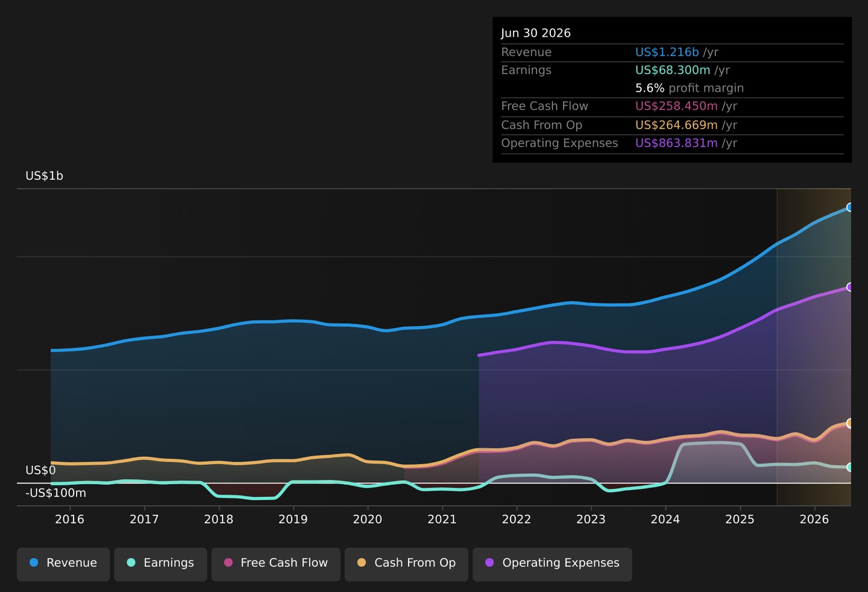Click the purple Operating Expenses legend dot
This screenshot has width=868, height=592.
coord(489,562)
